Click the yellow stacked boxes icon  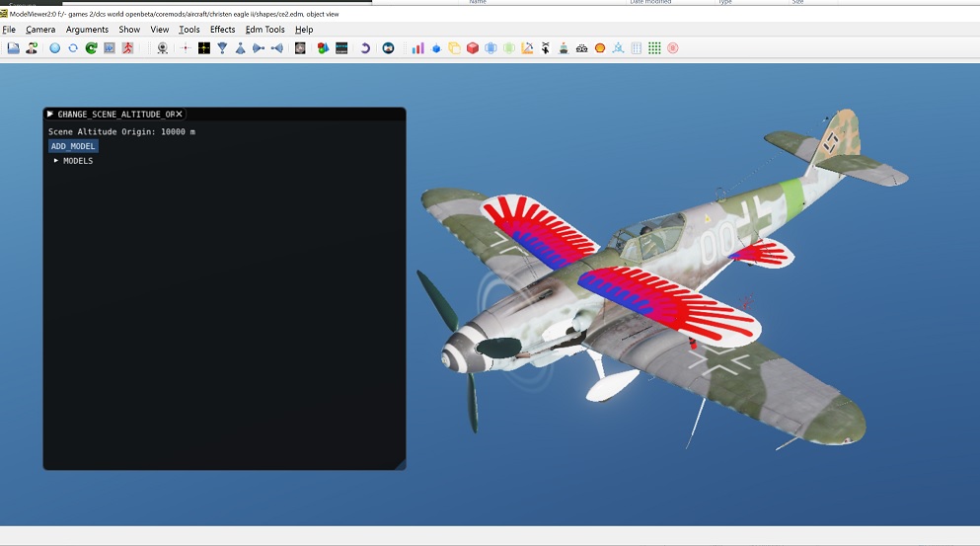[x=454, y=48]
